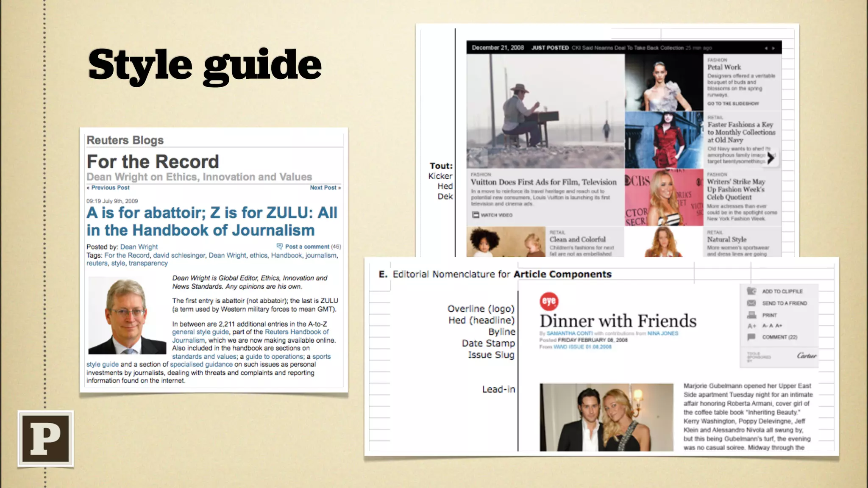Open the WWD ISSUE 01.08.2008 link

point(582,347)
